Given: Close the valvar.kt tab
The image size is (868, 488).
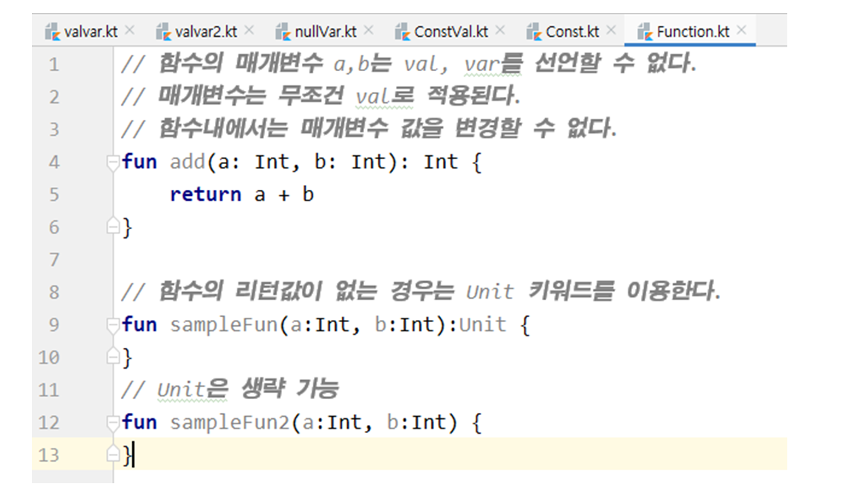Looking at the screenshot, I should (x=130, y=30).
